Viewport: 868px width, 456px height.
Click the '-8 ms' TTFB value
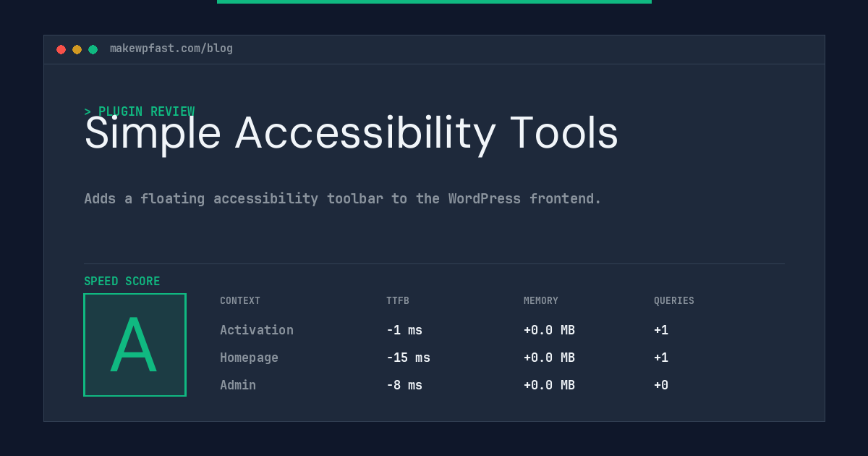(404, 385)
